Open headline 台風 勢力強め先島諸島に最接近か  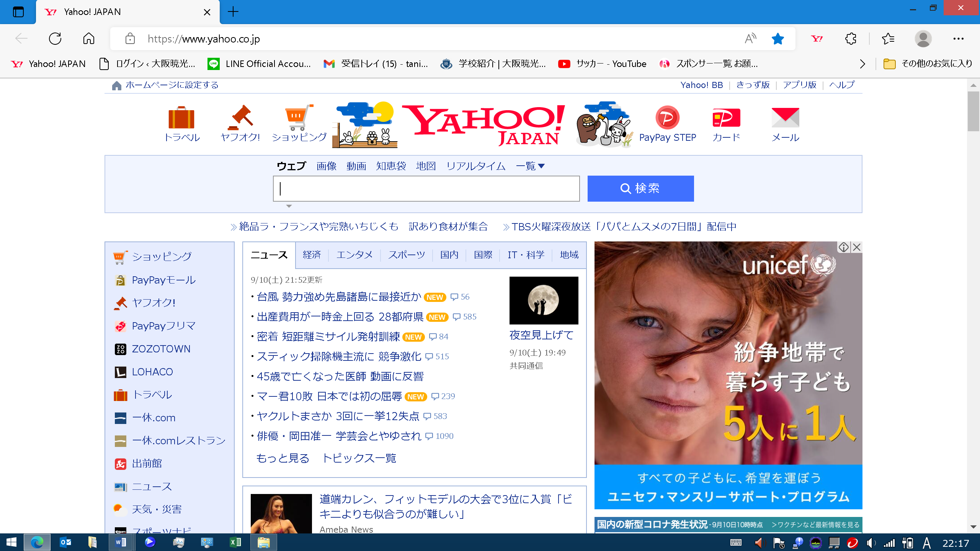tap(339, 297)
